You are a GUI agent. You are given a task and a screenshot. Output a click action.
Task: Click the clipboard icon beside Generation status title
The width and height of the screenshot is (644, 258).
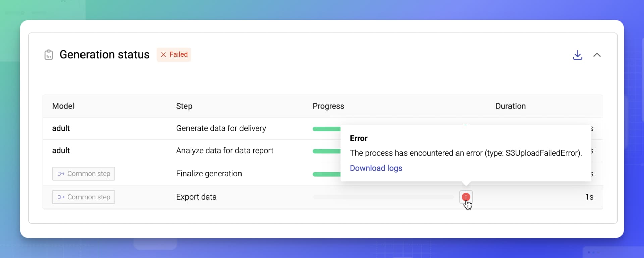pos(49,55)
